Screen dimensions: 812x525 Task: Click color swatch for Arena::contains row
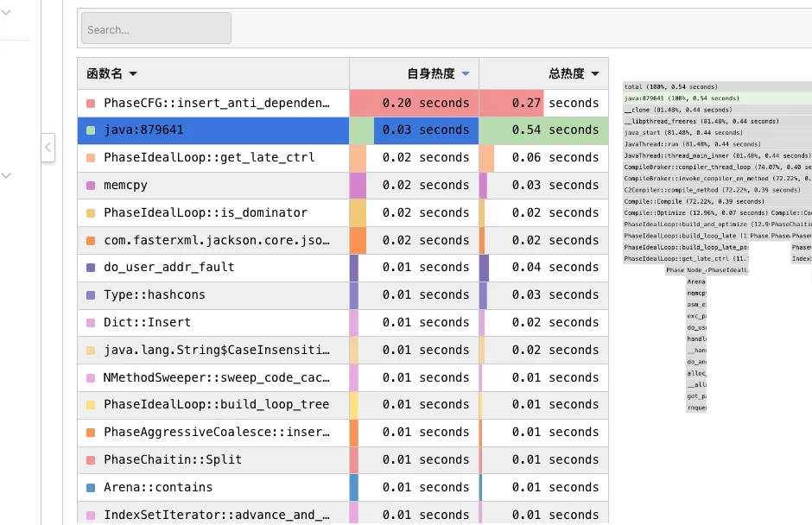[x=91, y=488]
